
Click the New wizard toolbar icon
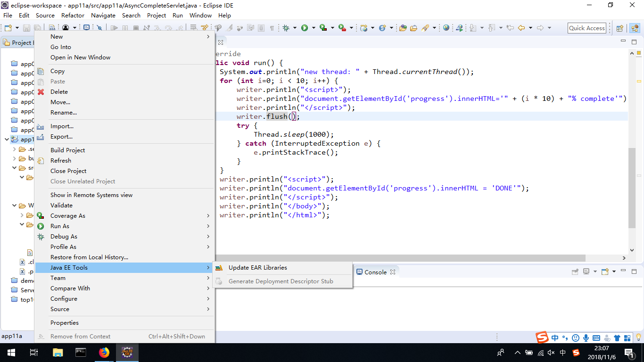[8, 28]
